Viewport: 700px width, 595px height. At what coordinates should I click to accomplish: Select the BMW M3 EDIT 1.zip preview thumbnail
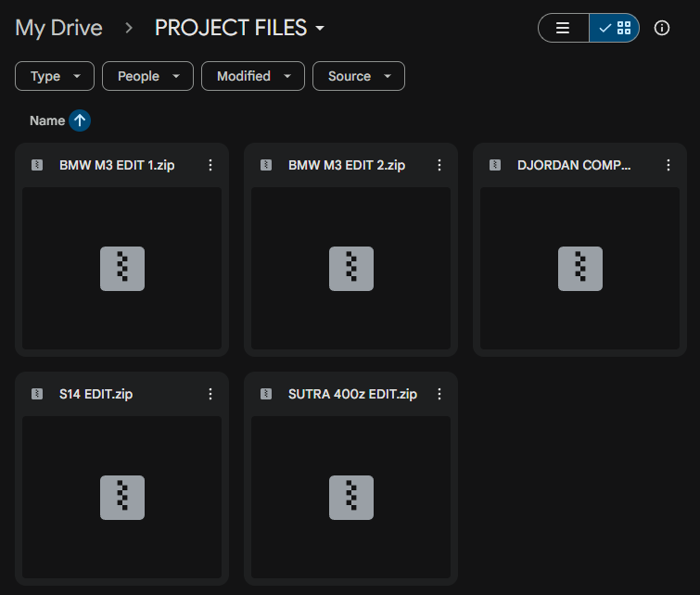(121, 268)
